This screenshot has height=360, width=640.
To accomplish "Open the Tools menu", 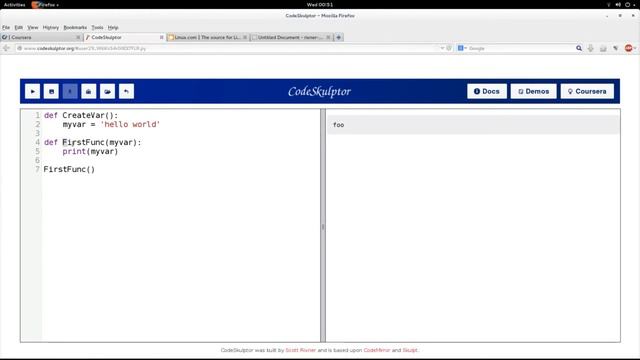I will [x=97, y=27].
